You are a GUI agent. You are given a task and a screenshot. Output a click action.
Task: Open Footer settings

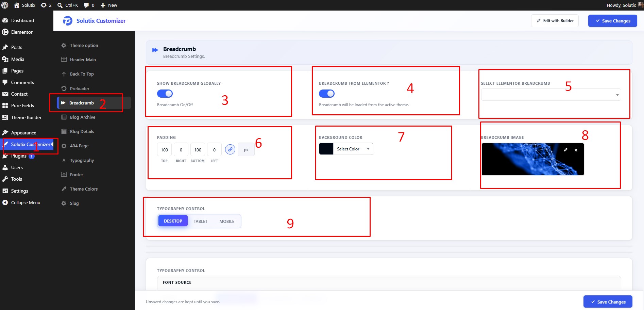coord(94,175)
